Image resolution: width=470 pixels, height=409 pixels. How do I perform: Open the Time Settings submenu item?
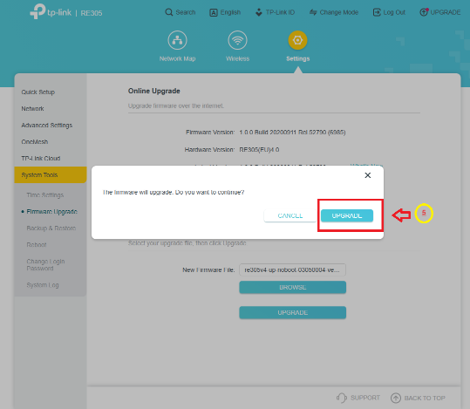pyautogui.click(x=45, y=195)
